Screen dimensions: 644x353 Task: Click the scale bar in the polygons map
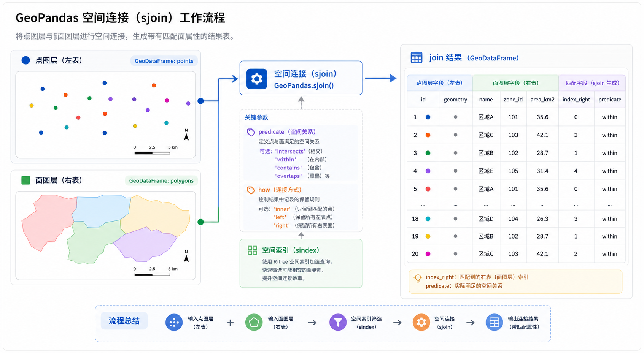152,275
